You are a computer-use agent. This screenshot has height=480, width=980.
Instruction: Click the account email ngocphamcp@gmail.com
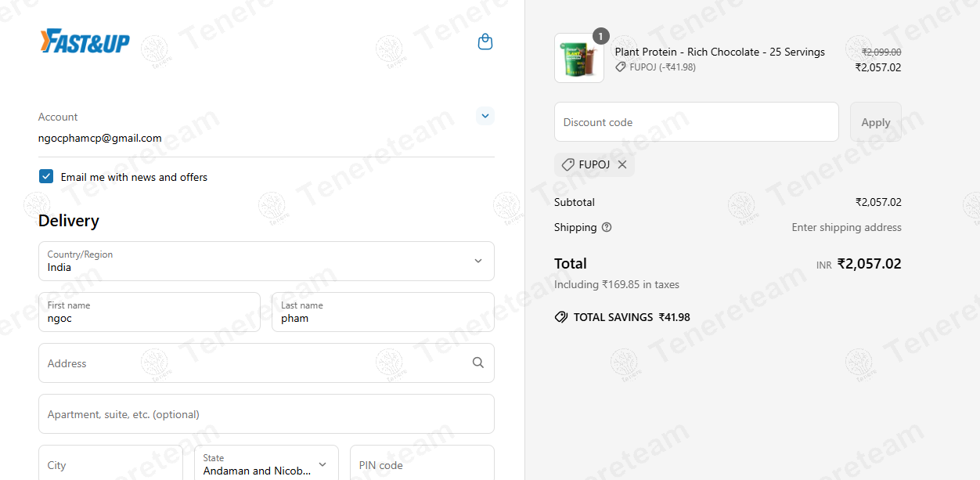point(100,138)
